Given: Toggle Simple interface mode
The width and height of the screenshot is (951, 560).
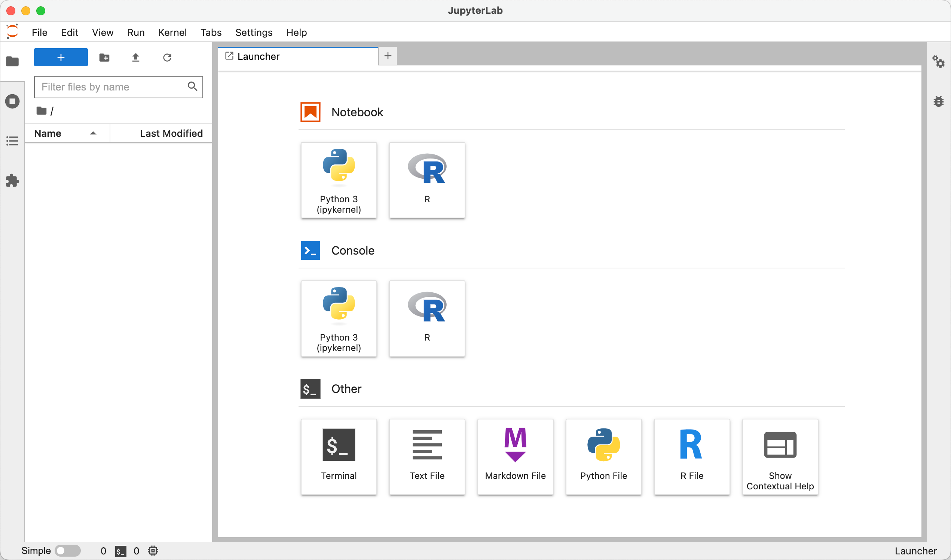Looking at the screenshot, I should click(x=68, y=550).
